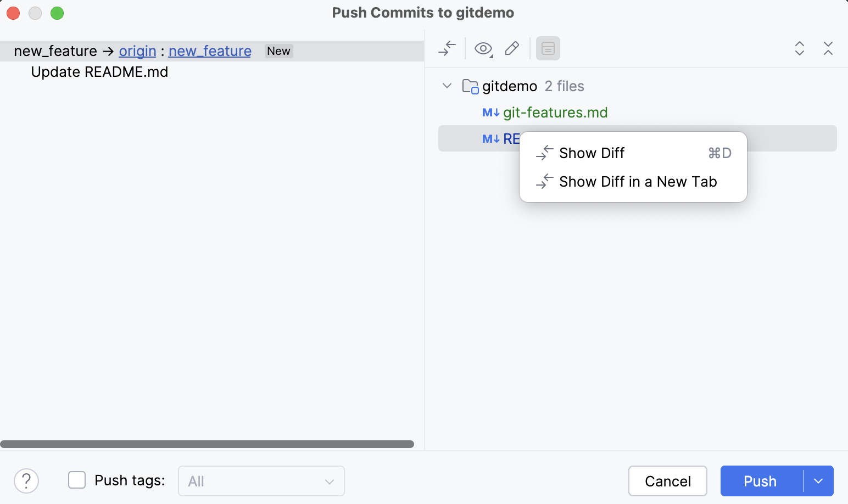Open the Show Diff toolbar icon
Viewport: 848px width, 504px height.
point(447,48)
